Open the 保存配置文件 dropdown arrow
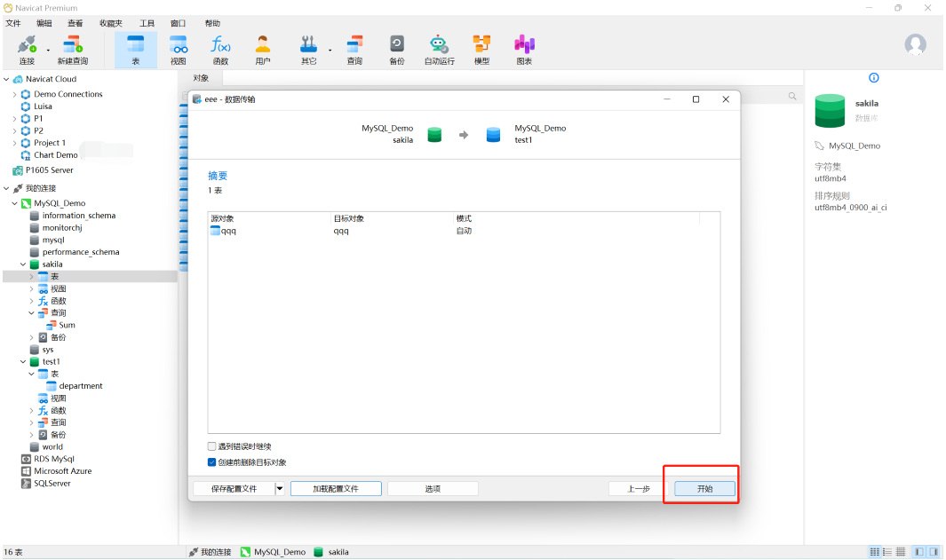This screenshot has width=946, height=560. (279, 488)
